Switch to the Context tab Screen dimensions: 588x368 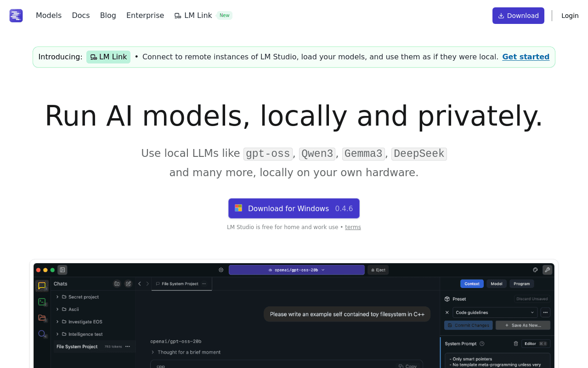472,284
